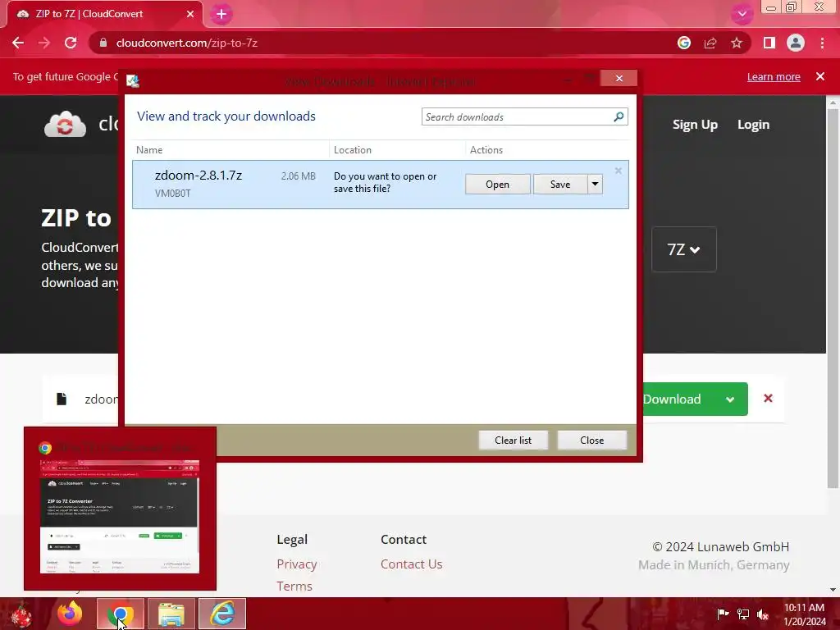Reload the CloudConvert page

coord(71,43)
